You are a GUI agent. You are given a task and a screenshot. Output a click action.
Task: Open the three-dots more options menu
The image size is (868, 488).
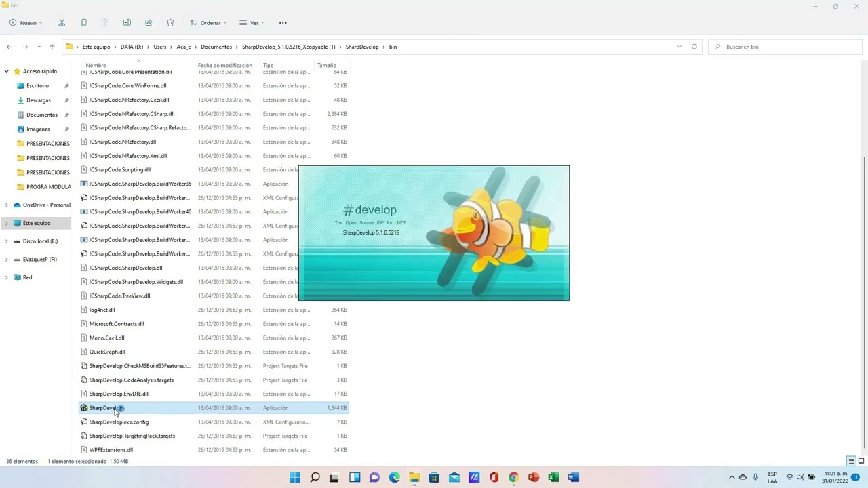(283, 23)
